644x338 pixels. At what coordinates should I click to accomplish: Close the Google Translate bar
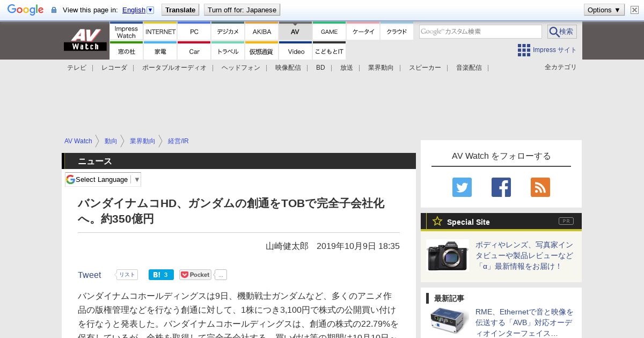(x=634, y=10)
